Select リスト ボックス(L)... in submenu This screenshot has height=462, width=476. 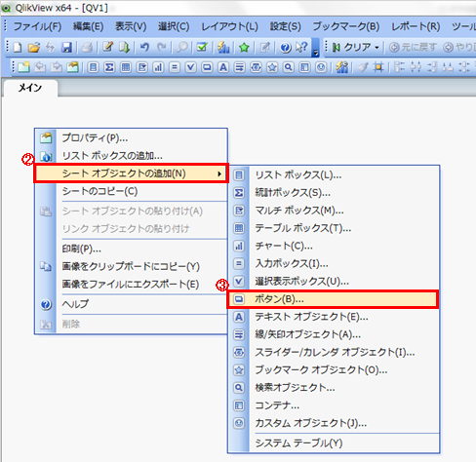[x=334, y=175]
